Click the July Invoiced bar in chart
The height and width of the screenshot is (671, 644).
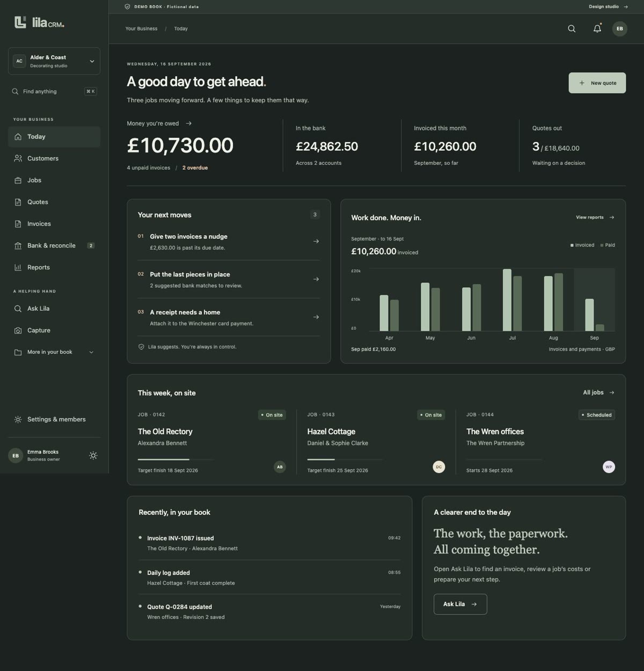click(x=507, y=300)
